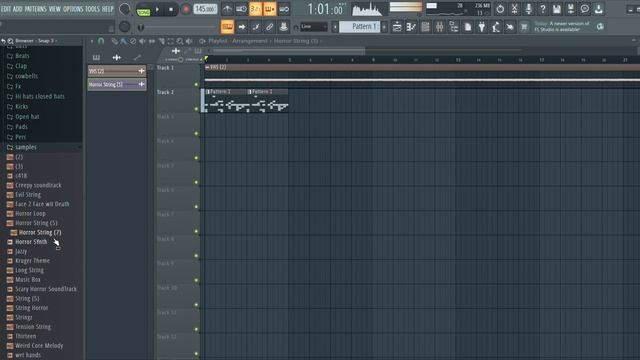Click the speech bubble icon
This screenshot has height=360, width=640.
(585, 9)
